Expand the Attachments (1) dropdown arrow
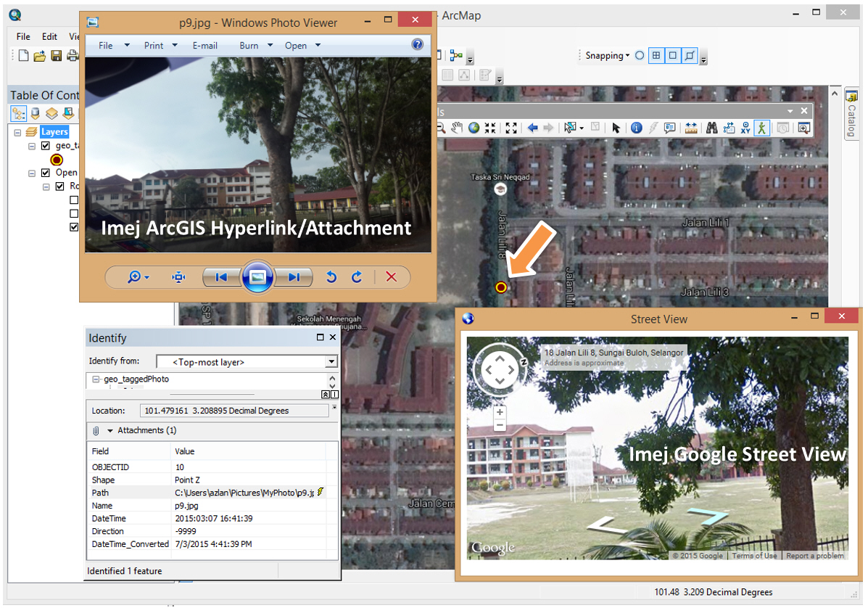 click(x=110, y=430)
